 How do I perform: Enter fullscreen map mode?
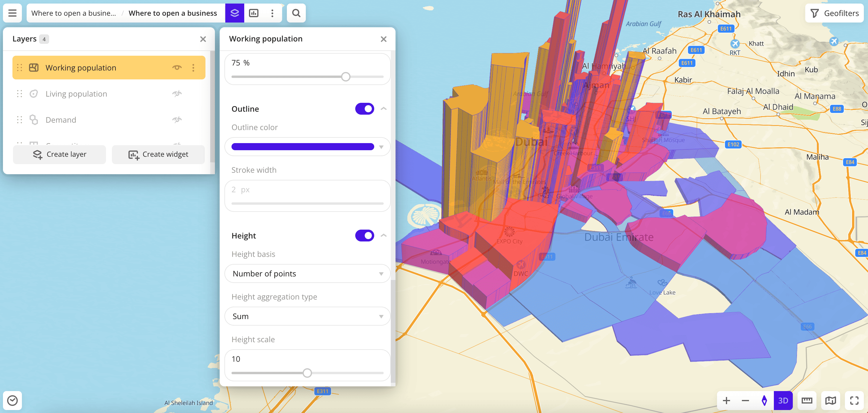(x=854, y=400)
